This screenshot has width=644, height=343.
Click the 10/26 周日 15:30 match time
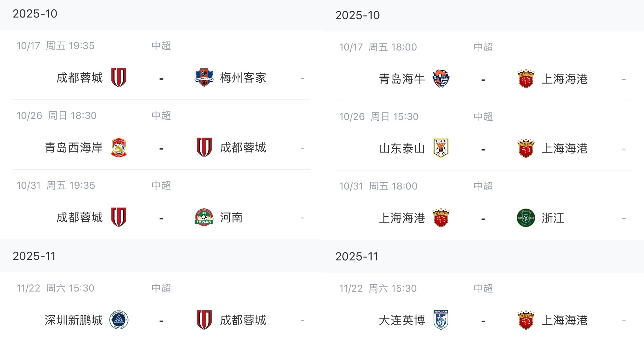(379, 117)
